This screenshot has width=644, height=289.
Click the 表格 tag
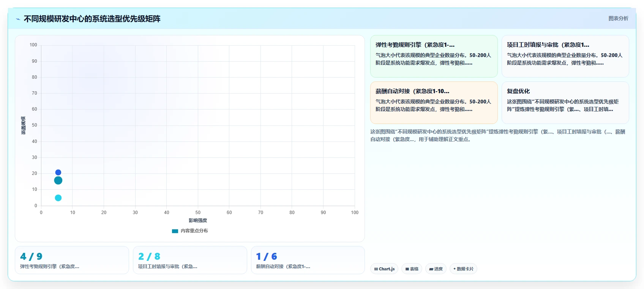coord(412,269)
